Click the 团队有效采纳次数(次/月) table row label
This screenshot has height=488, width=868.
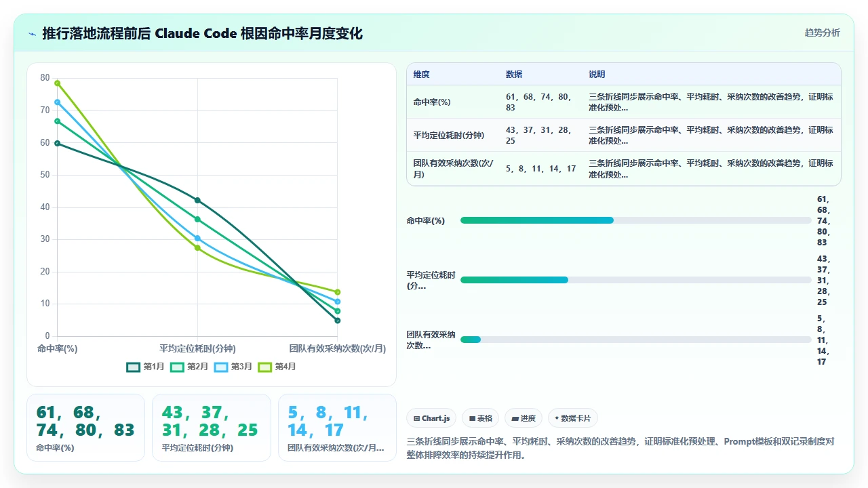click(453, 169)
